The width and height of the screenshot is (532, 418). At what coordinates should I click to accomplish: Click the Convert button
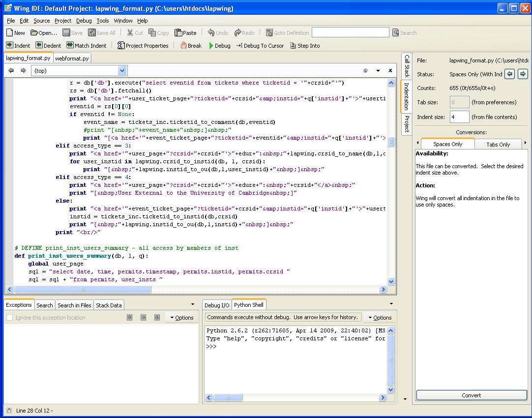coord(471,395)
